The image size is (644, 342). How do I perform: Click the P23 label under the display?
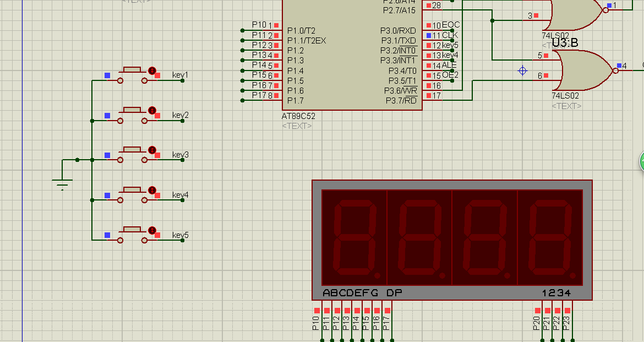coord(566,323)
